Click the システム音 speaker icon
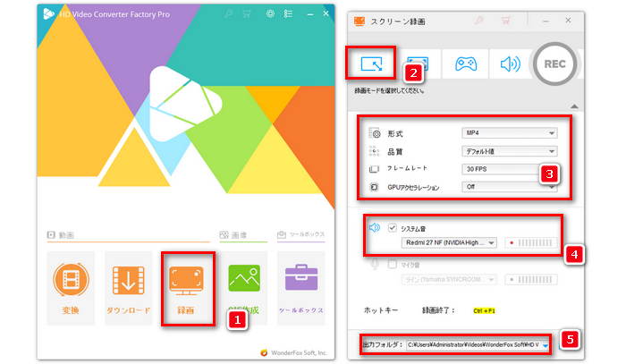Viewport: 626px width, 364px height. coord(375,227)
